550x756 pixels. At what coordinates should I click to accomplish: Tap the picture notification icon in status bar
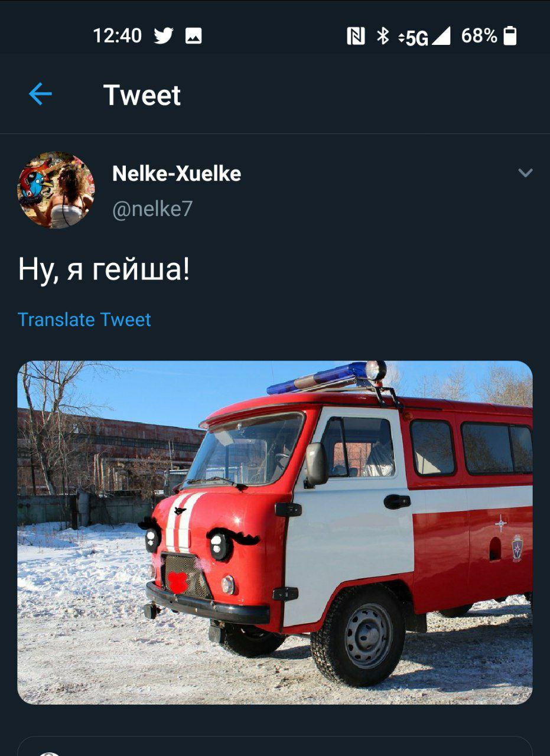[x=194, y=37]
